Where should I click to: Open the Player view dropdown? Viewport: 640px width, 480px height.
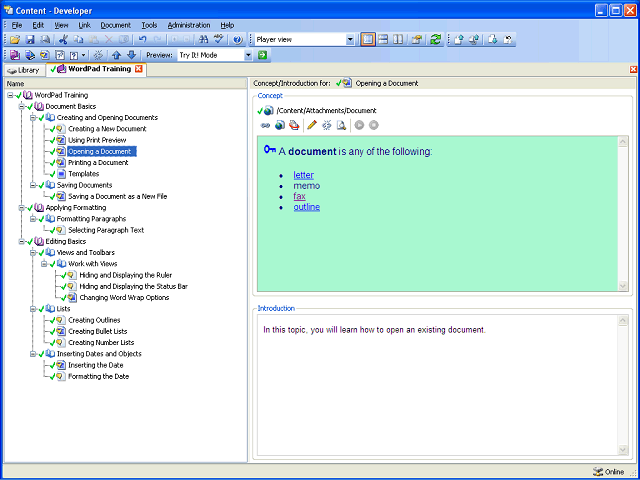click(350, 40)
